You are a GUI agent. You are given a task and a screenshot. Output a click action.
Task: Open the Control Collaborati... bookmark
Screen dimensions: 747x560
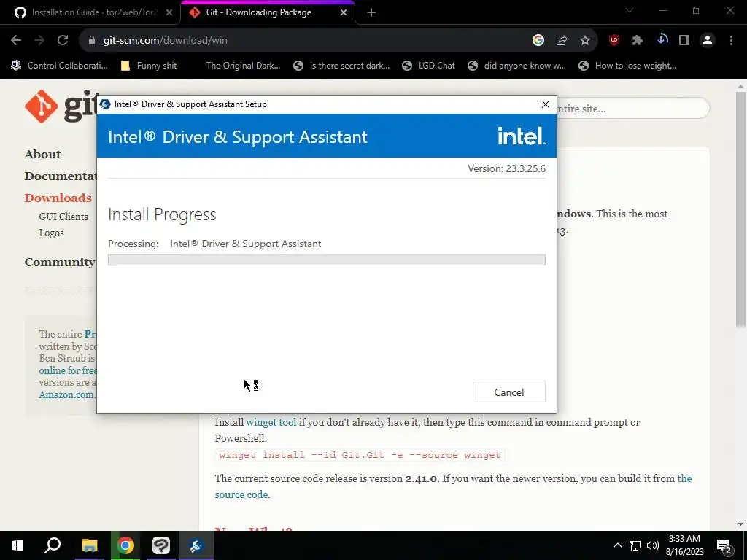[x=60, y=66]
